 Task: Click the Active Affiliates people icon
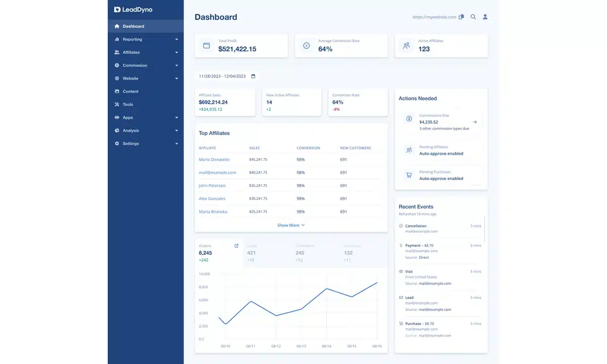click(x=406, y=45)
